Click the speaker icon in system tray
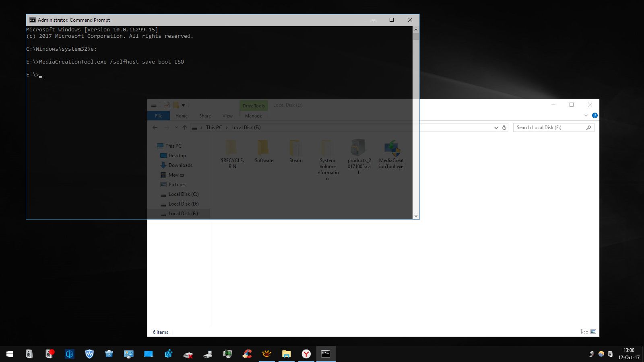The image size is (644, 362). pyautogui.click(x=610, y=354)
